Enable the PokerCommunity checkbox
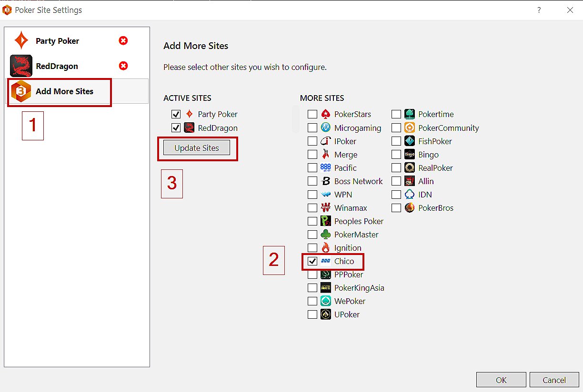583x392 pixels. pyautogui.click(x=396, y=127)
